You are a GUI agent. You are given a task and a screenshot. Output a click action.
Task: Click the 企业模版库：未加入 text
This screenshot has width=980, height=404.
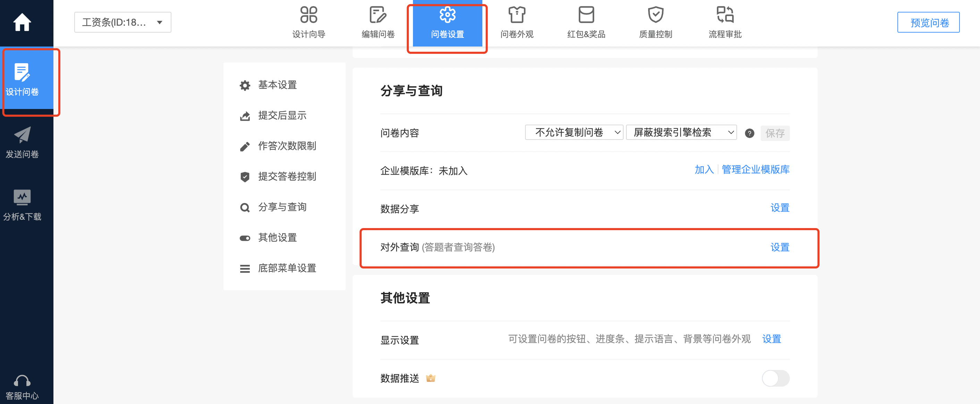(424, 171)
